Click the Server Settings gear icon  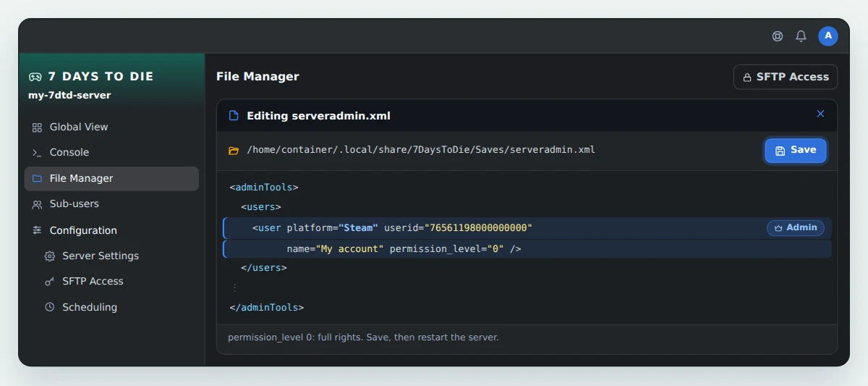point(50,256)
